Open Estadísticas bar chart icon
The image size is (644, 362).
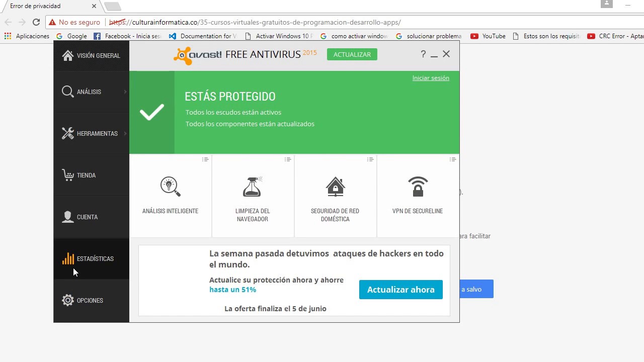[x=67, y=258]
